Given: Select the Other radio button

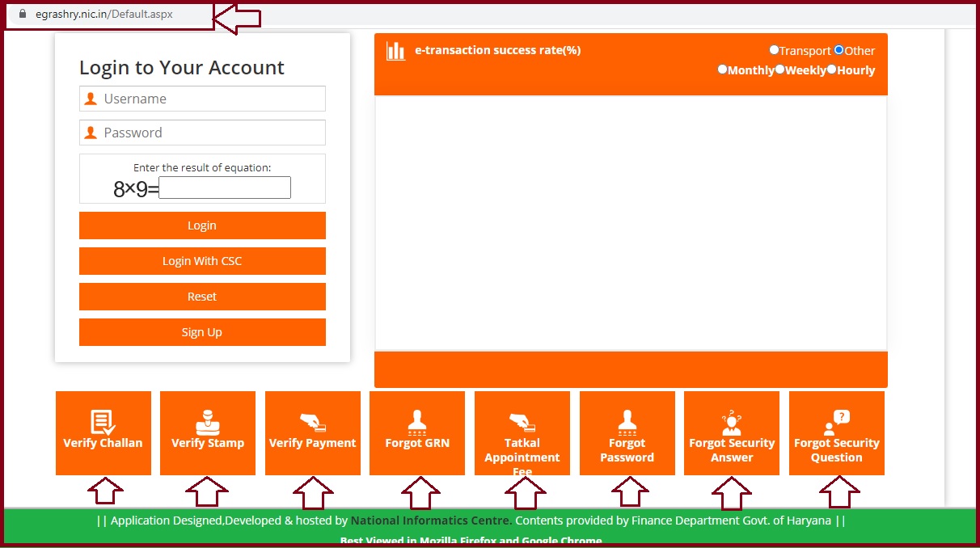Looking at the screenshot, I should (839, 50).
